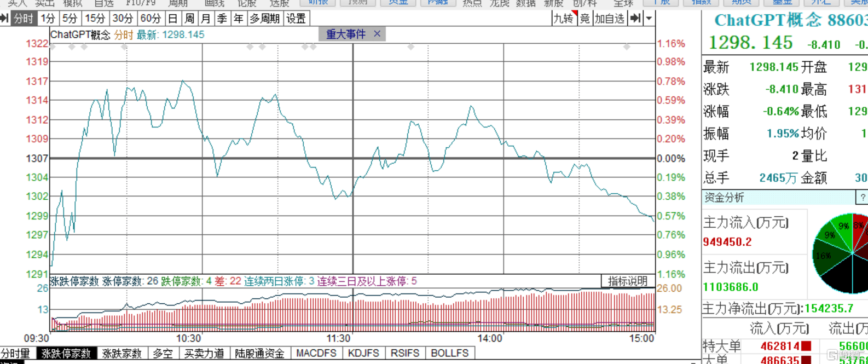Screen dimensions: 868x364
Task: Click the collapse-left arrow icon before 分时
Action: pos(4,19)
